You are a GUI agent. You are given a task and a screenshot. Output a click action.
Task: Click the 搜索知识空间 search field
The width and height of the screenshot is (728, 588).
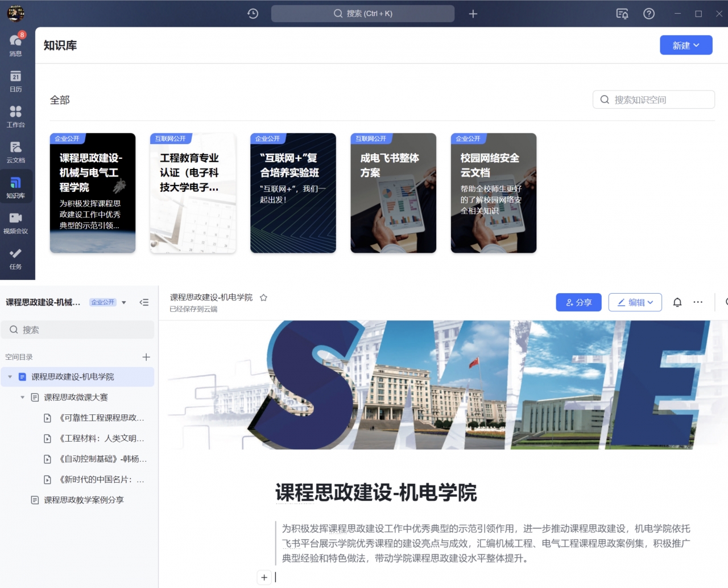click(x=653, y=100)
